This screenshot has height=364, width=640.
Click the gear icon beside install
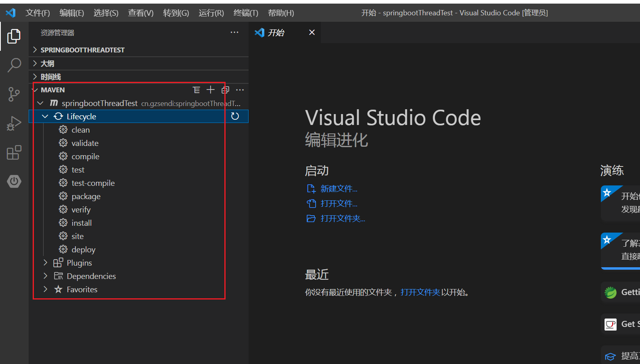click(x=63, y=223)
